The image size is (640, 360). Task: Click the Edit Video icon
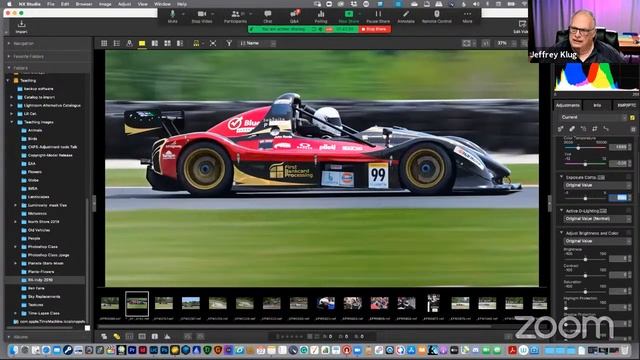tap(521, 27)
